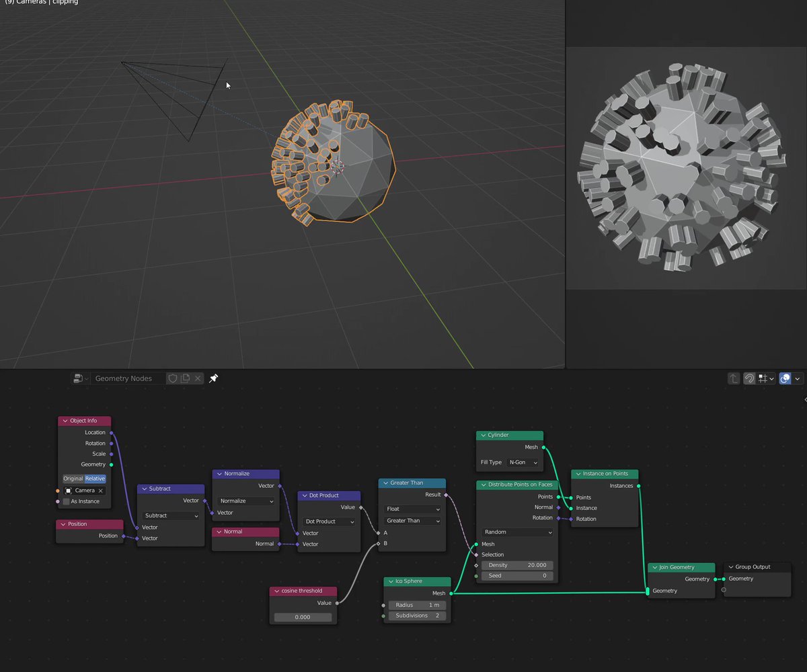This screenshot has width=807, height=672.
Task: Open the node tree browse icon
Action: pos(80,378)
